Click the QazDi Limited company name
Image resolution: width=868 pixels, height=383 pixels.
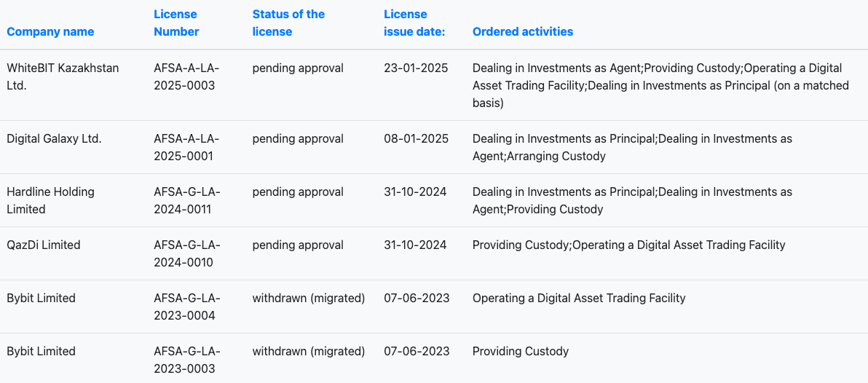(44, 245)
